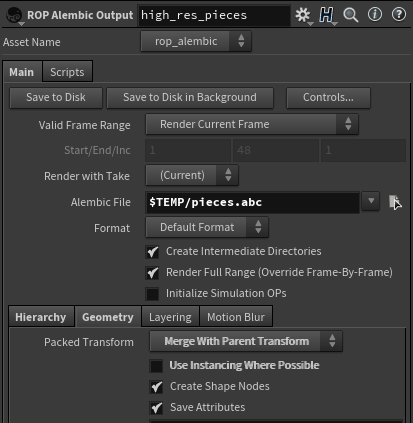
Task: Open the Packed Transform dropdown
Action: (246, 341)
